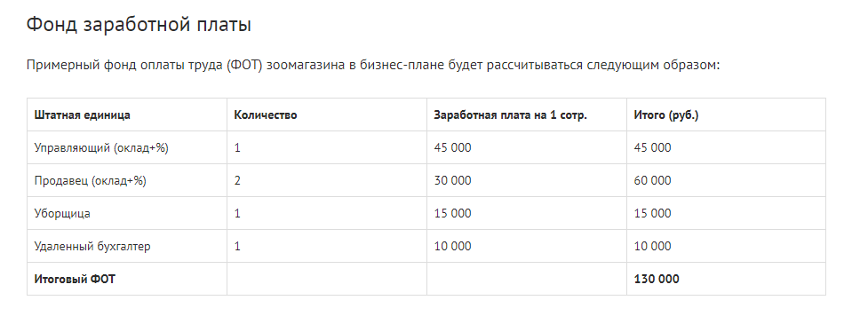
Task: Click quantity 1 in Управляющий row
Action: 237,147
